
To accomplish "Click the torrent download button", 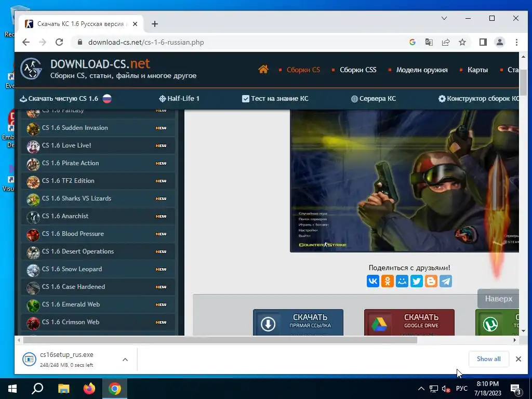I will point(497,322).
